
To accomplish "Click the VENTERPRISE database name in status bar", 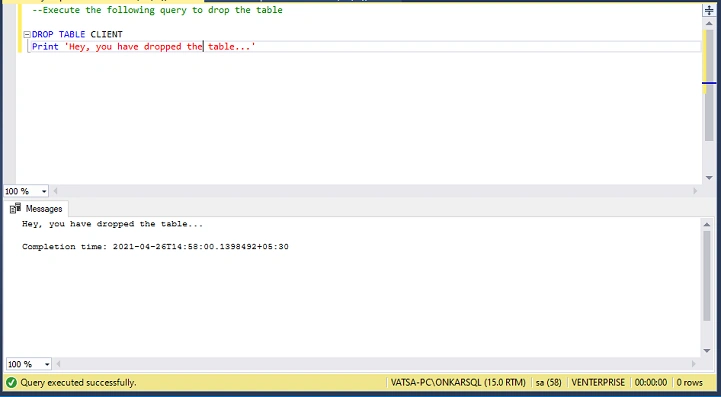I will 598,383.
